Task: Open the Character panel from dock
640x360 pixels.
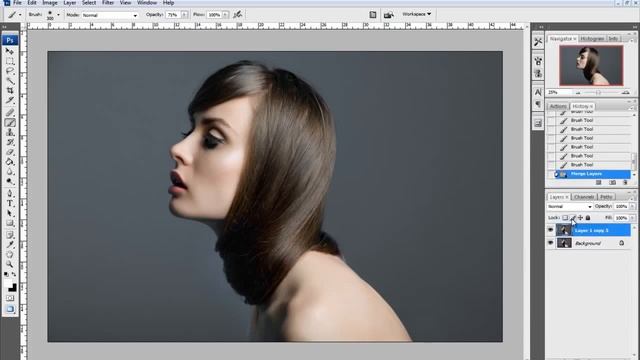Action: coord(538,92)
